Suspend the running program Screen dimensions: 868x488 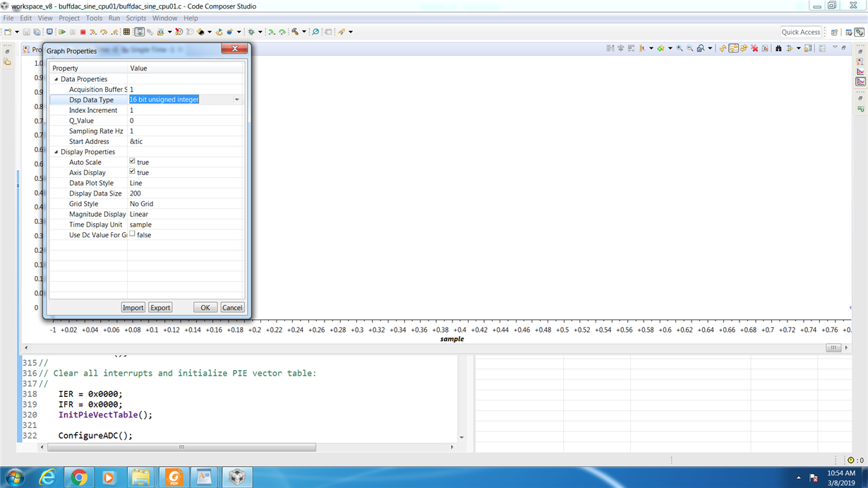click(73, 32)
